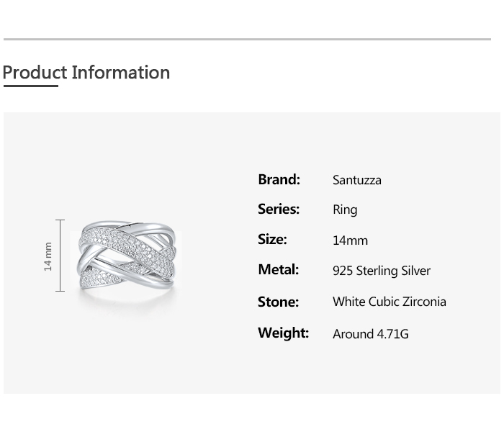The width and height of the screenshot is (504, 437).
Task: Select the Size label
Action: pos(272,239)
